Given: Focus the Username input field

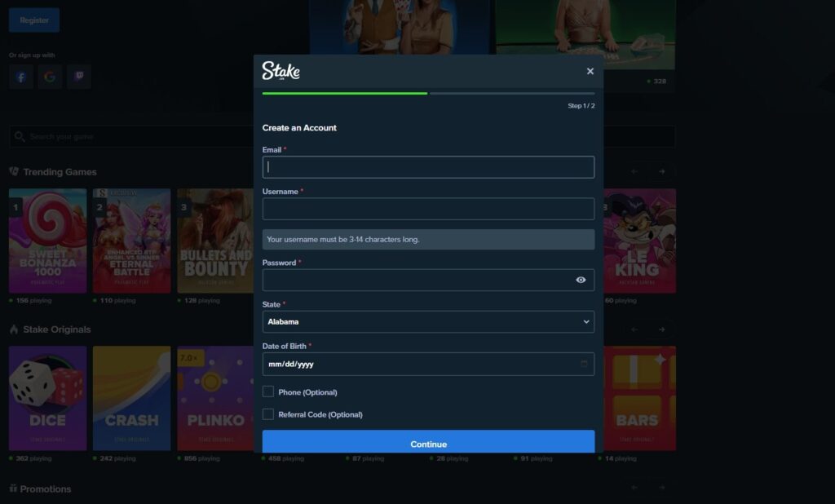Looking at the screenshot, I should tap(428, 209).
